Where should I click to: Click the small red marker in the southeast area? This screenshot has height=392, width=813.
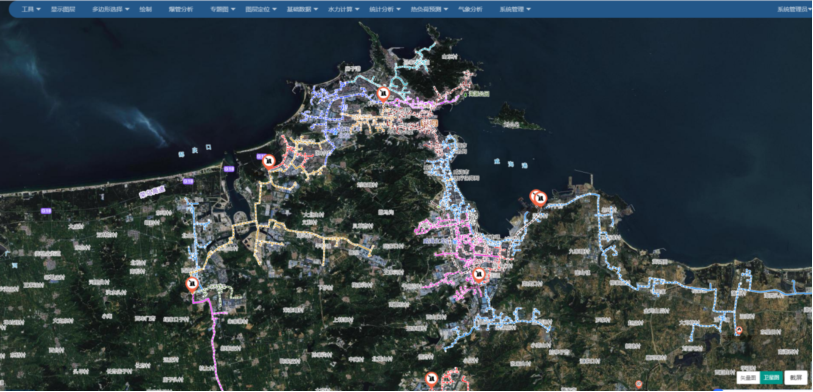[739, 330]
